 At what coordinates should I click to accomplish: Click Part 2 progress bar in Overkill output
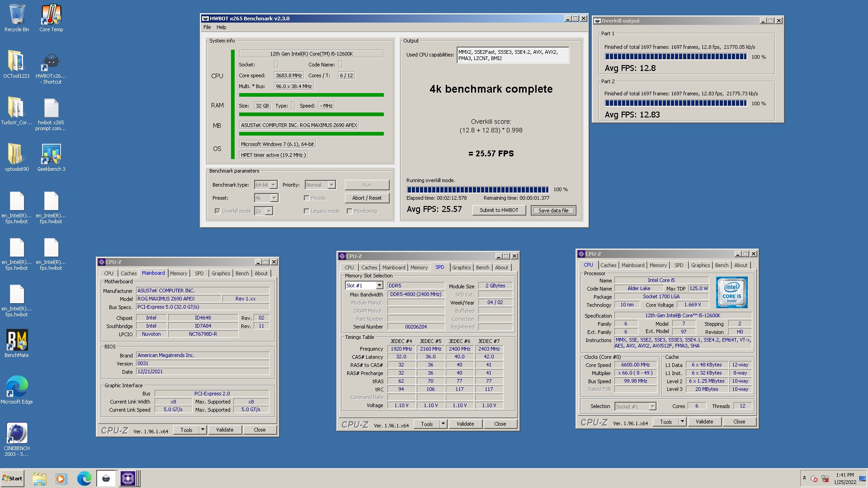tap(676, 103)
